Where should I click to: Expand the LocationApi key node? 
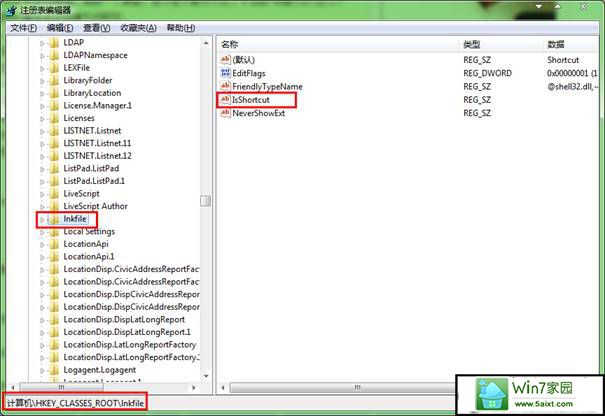tap(42, 245)
